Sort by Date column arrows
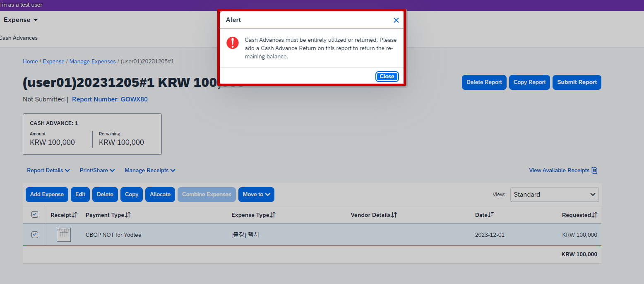The width and height of the screenshot is (644, 284). pyautogui.click(x=491, y=215)
